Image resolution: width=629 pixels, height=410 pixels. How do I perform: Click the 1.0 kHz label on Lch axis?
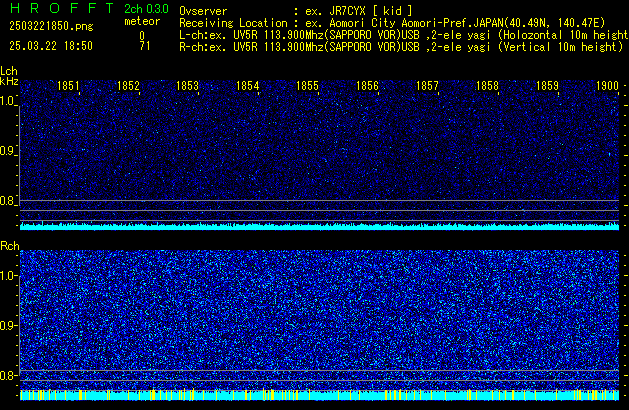click(x=7, y=101)
